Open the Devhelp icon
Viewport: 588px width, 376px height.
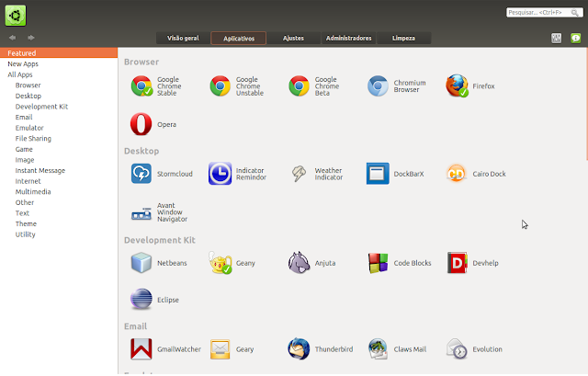(x=457, y=263)
